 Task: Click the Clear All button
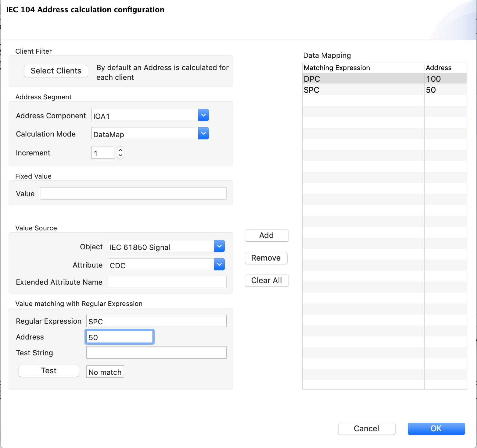[x=267, y=281]
